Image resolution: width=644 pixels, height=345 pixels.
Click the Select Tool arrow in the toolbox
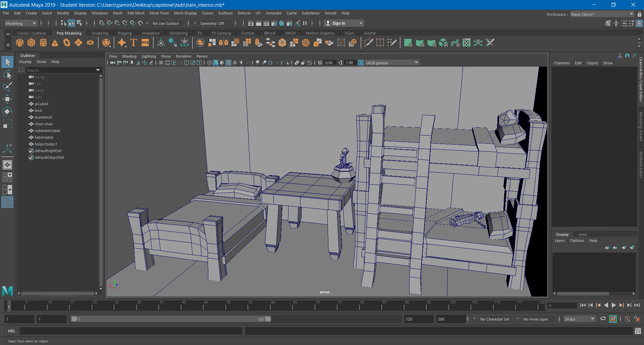[7, 62]
